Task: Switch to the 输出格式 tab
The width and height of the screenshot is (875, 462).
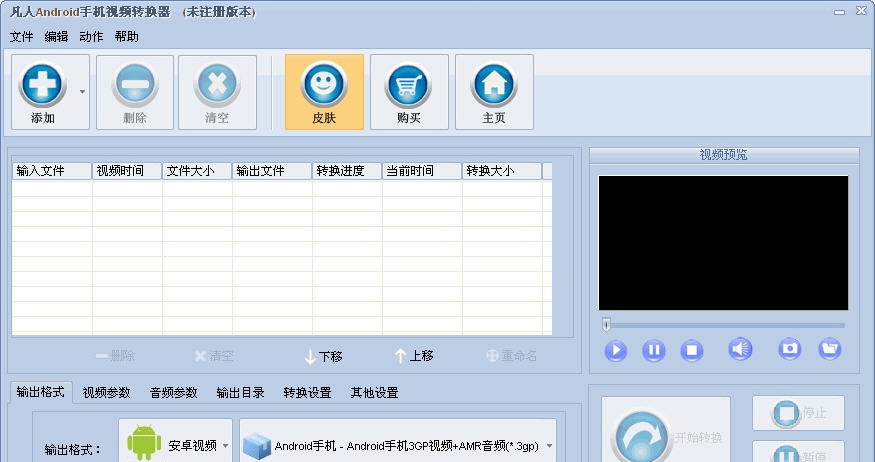Action: 40,392
